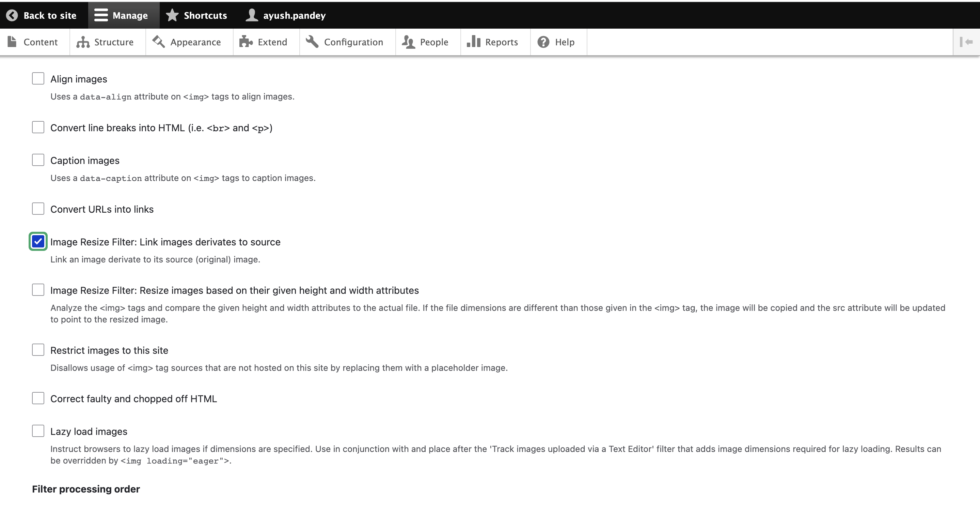Click the Help question mark icon
The height and width of the screenshot is (514, 980).
(543, 42)
